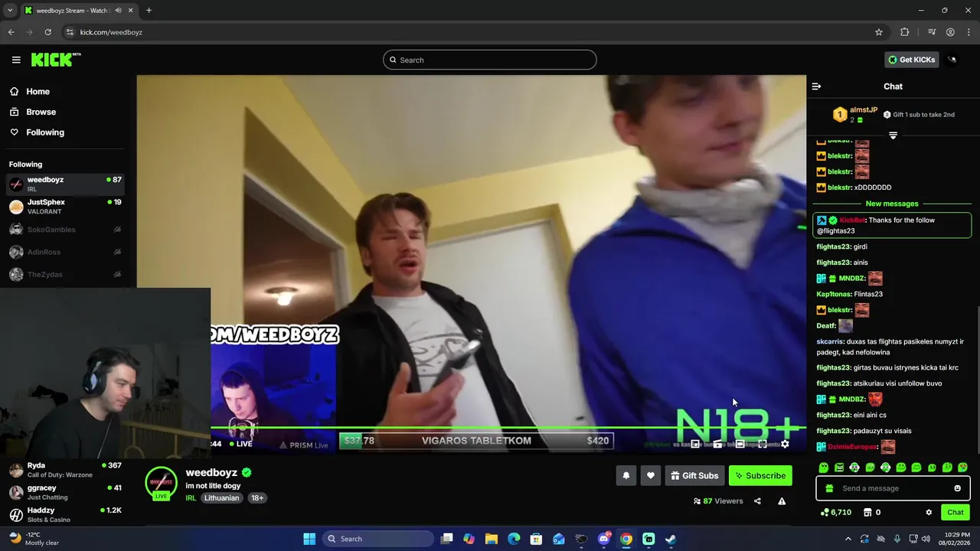Image resolution: width=980 pixels, height=551 pixels.
Task: Open Ryda recommended channel
Action: 67,470
